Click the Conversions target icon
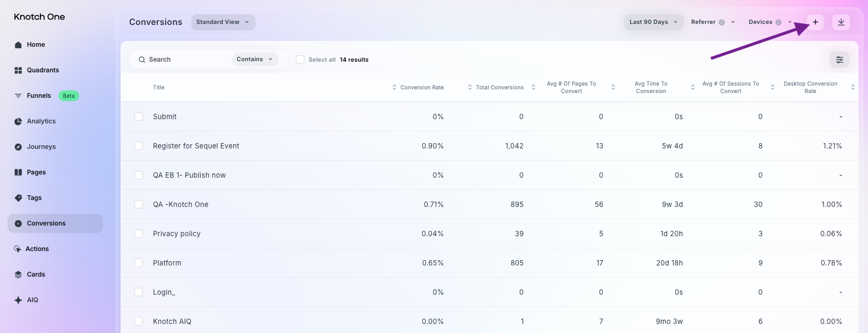 pyautogui.click(x=18, y=223)
